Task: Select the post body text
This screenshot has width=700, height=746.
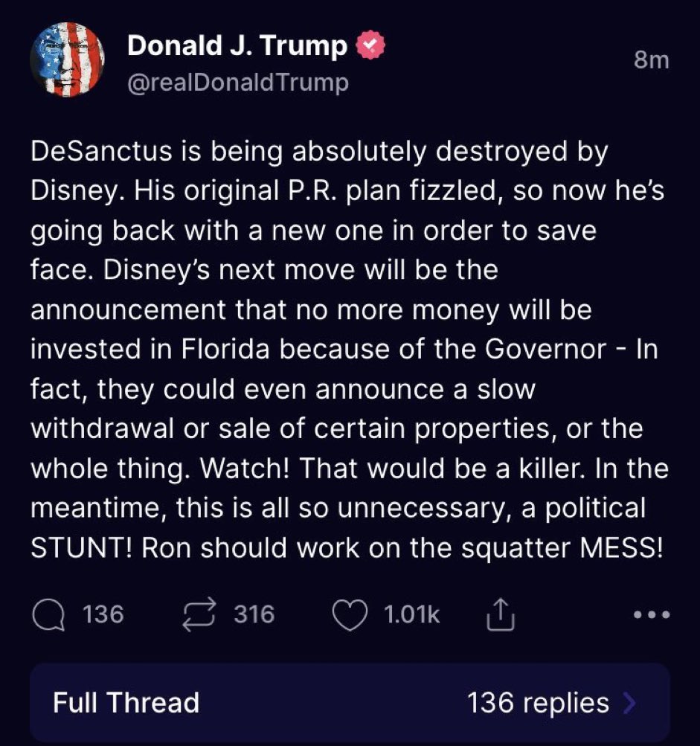Action: click(350, 350)
